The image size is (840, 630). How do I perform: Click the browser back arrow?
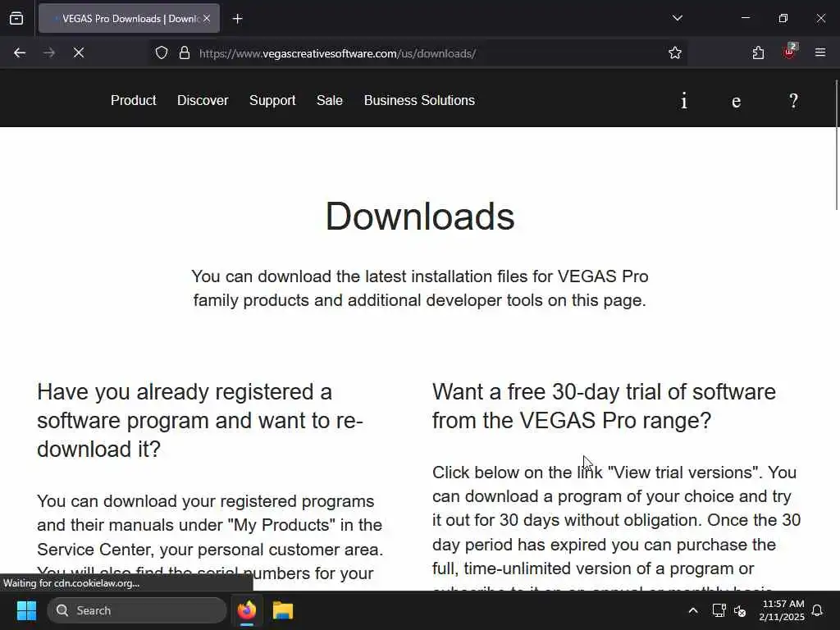point(20,53)
